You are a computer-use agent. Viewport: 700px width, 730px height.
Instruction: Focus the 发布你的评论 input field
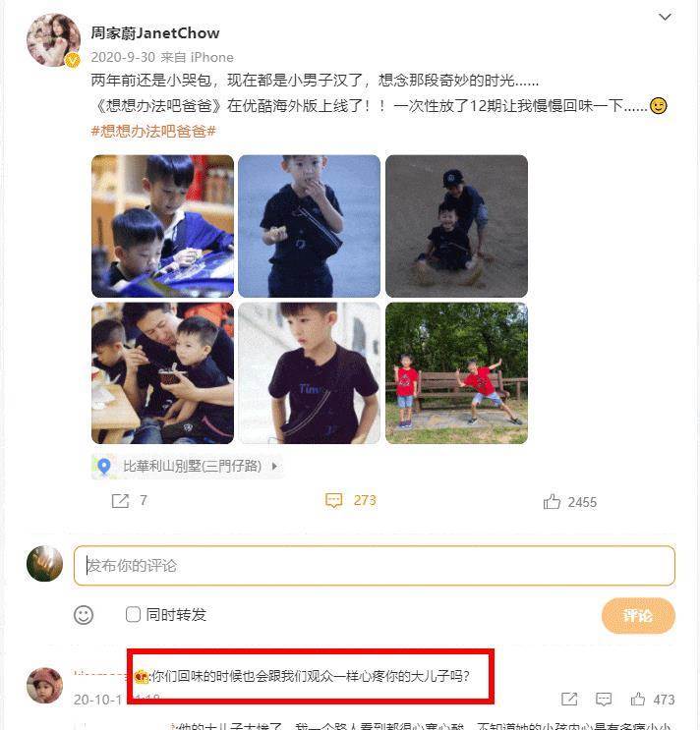click(x=374, y=566)
